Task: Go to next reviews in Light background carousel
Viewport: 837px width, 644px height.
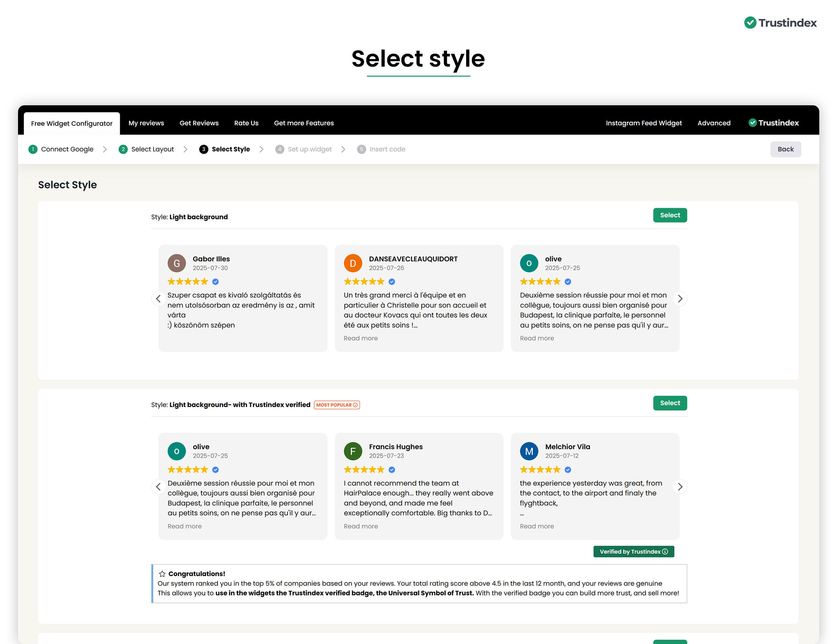Action: tap(680, 298)
